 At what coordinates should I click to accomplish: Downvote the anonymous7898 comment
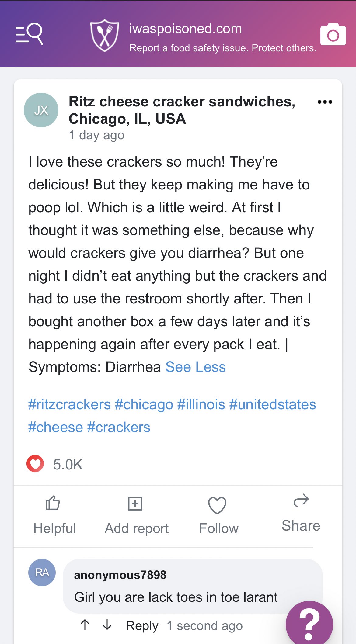107,625
